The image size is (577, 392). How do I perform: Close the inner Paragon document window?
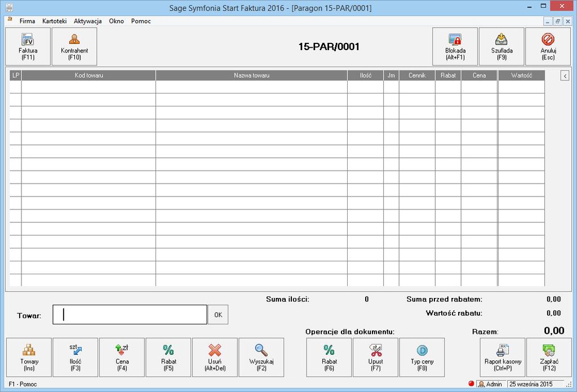click(567, 21)
